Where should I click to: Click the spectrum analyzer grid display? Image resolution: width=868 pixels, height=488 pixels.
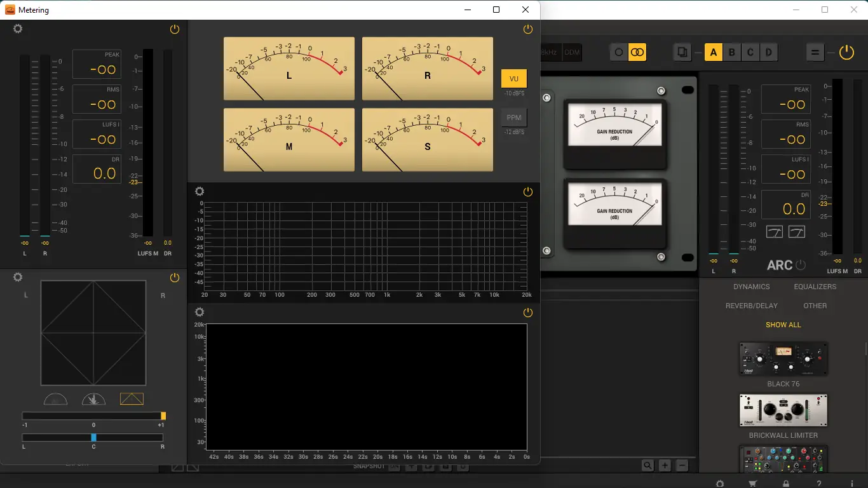[366, 245]
